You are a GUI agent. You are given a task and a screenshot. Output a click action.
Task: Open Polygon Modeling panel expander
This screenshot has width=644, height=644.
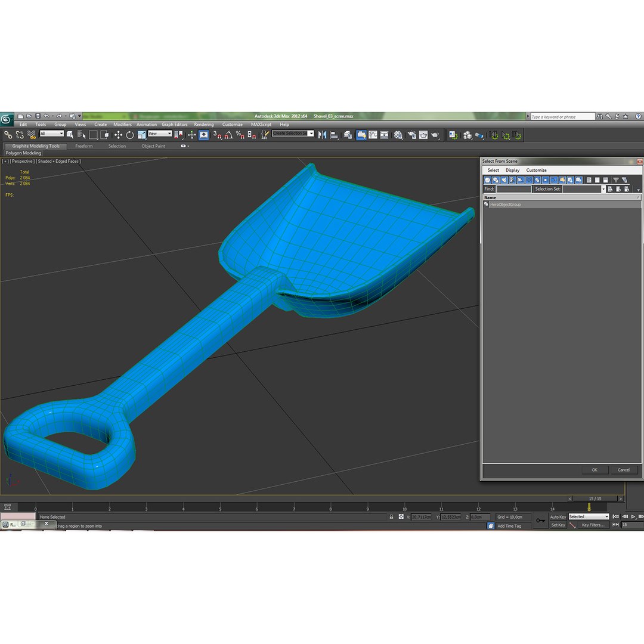[23, 153]
